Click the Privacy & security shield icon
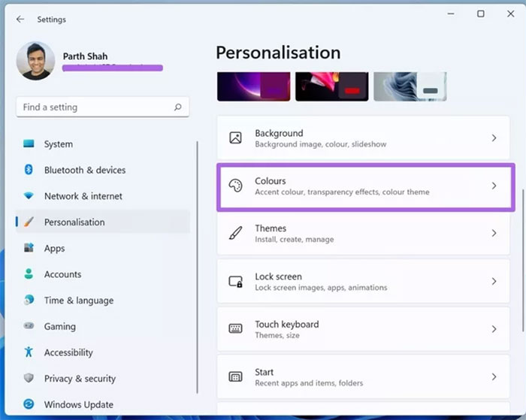 (29, 379)
